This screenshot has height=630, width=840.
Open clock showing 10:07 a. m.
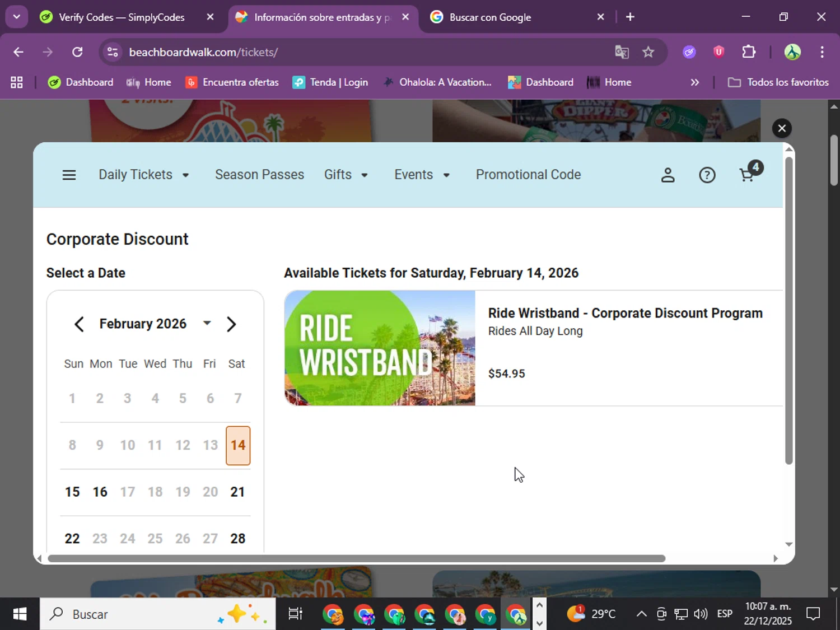coord(768,614)
